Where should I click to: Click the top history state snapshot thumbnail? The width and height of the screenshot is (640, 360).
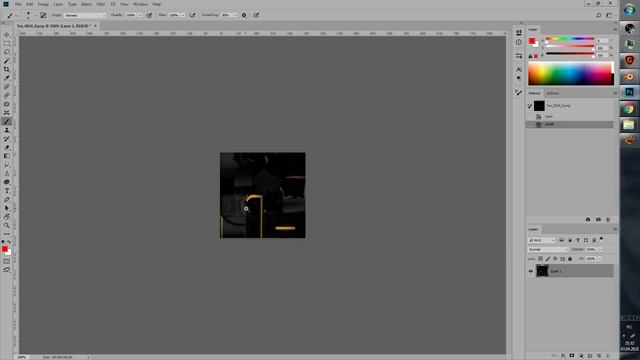539,106
